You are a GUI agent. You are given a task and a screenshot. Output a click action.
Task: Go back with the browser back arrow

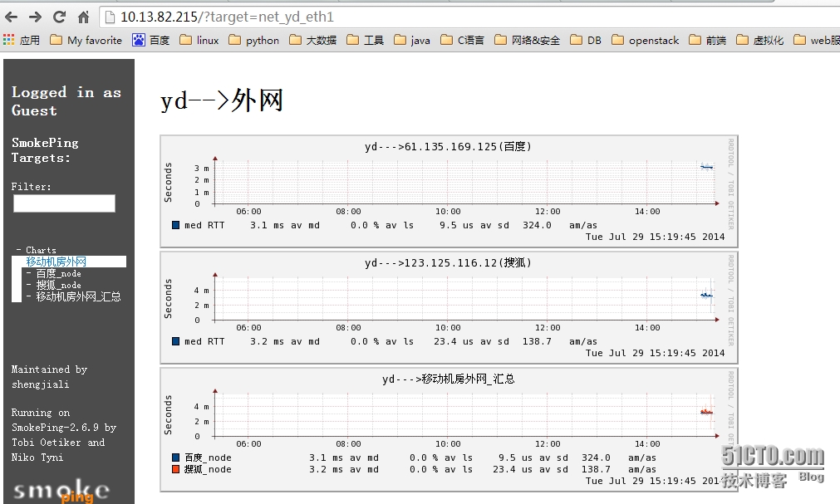12,17
